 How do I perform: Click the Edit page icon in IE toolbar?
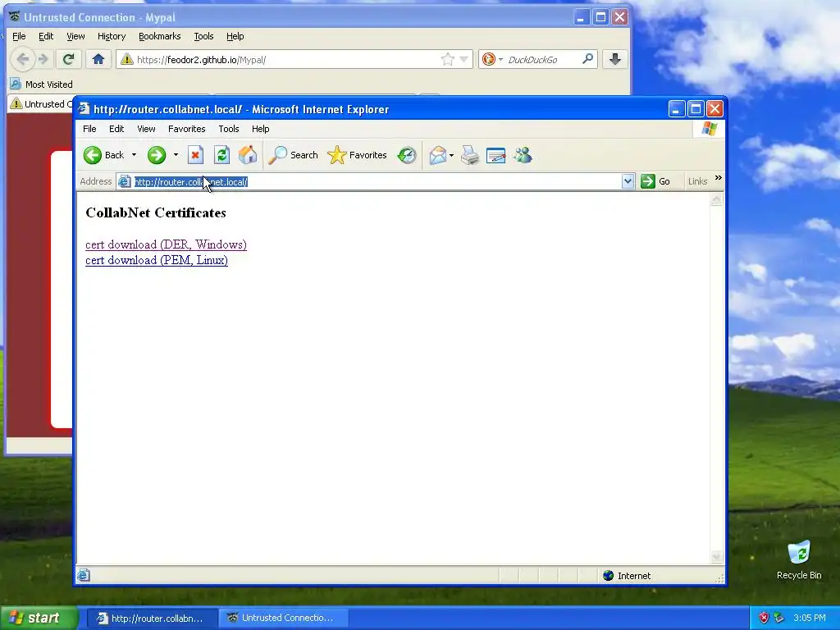(x=496, y=155)
